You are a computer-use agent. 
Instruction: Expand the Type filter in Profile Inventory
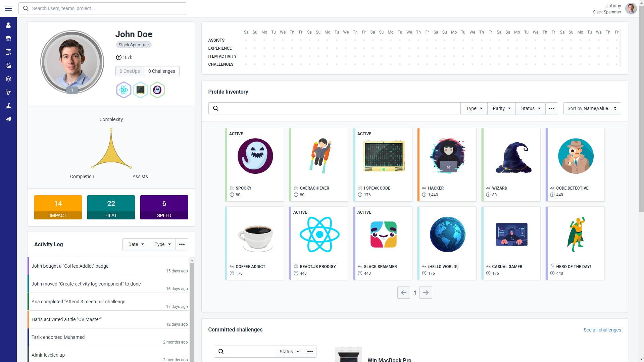[x=474, y=108]
